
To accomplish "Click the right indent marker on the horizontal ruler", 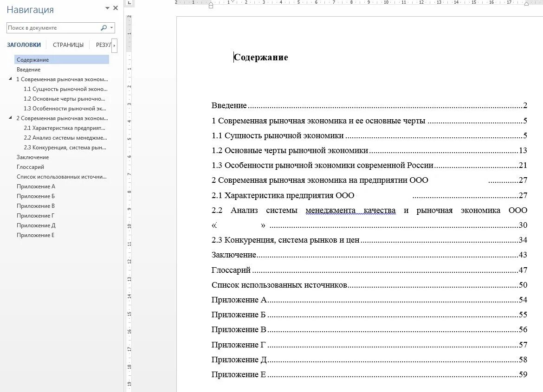I will pos(526,4).
